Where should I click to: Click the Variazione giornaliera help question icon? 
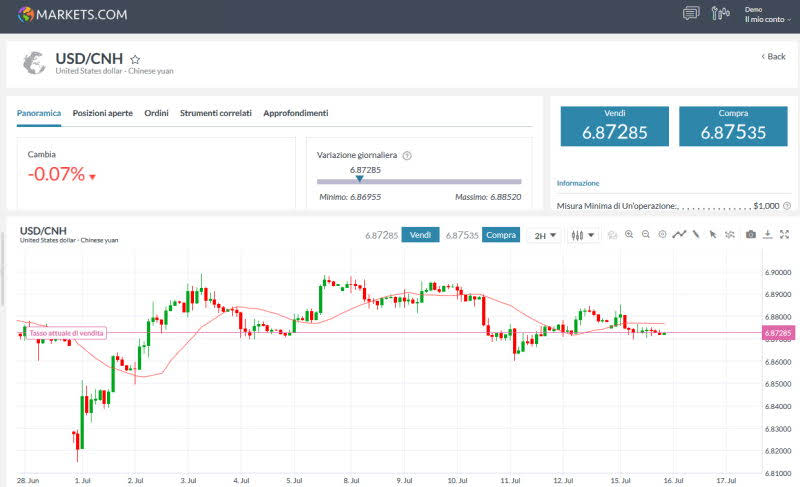(407, 156)
